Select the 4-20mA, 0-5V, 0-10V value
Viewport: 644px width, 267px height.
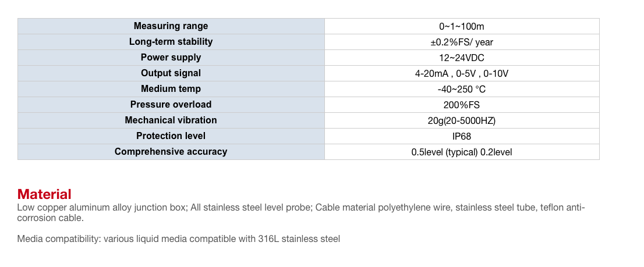(462, 74)
